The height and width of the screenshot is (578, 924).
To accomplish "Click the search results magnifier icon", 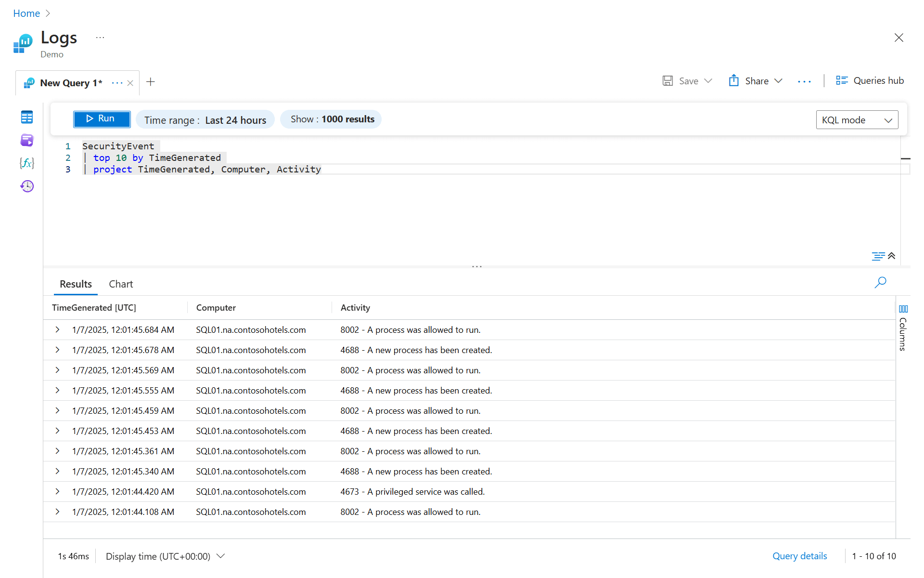I will click(880, 282).
